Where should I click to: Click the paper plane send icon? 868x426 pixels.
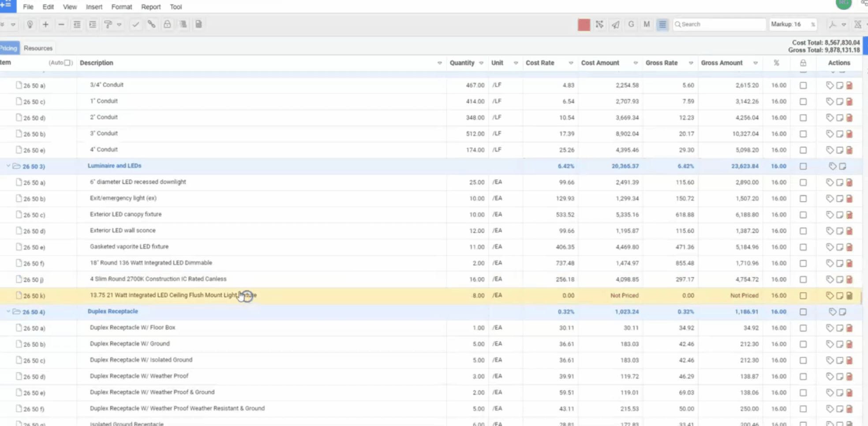click(615, 25)
